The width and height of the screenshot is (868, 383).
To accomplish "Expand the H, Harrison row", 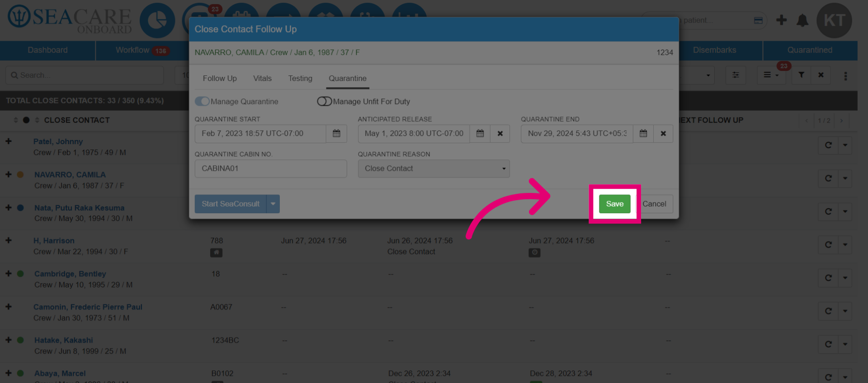I will coord(9,240).
